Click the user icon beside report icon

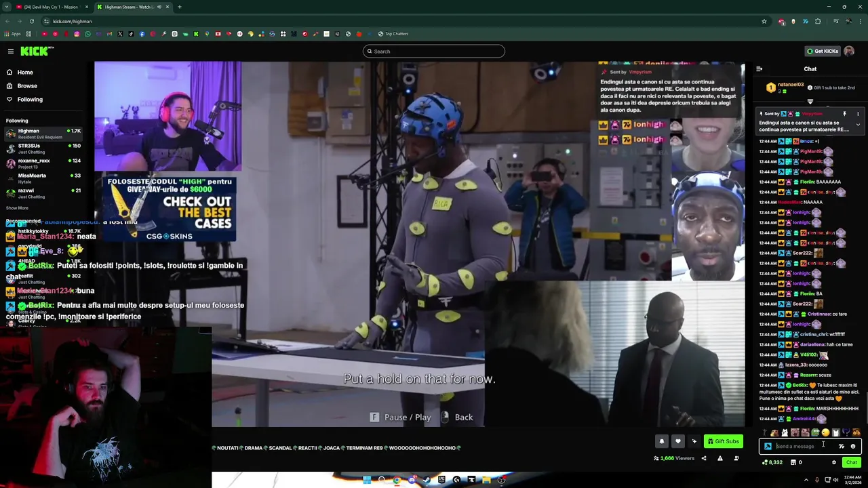click(736, 459)
